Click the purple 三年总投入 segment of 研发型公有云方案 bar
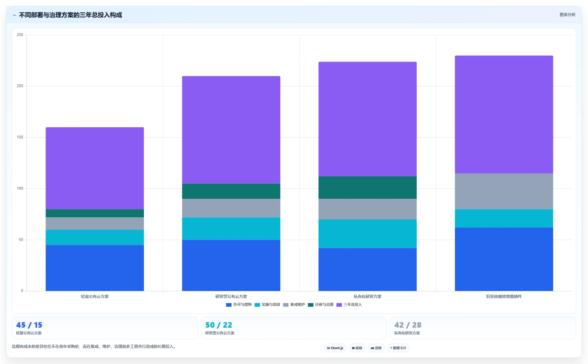The width and height of the screenshot is (588, 364). point(231,130)
